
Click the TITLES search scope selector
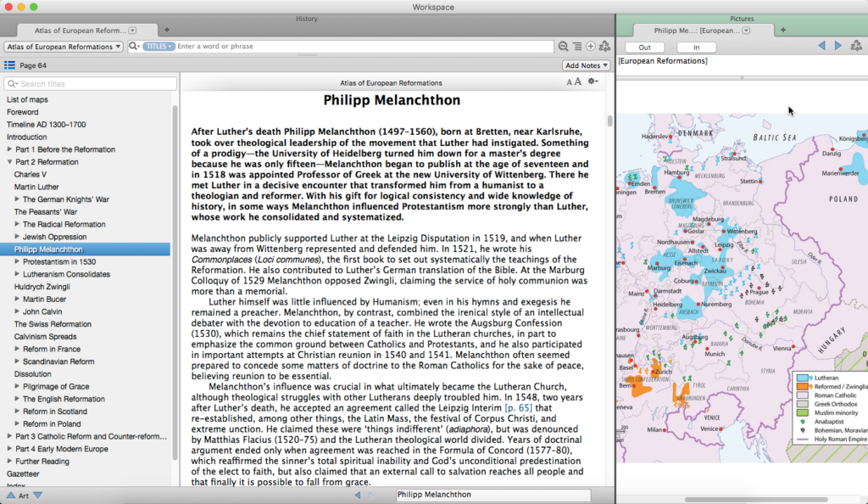coord(159,46)
